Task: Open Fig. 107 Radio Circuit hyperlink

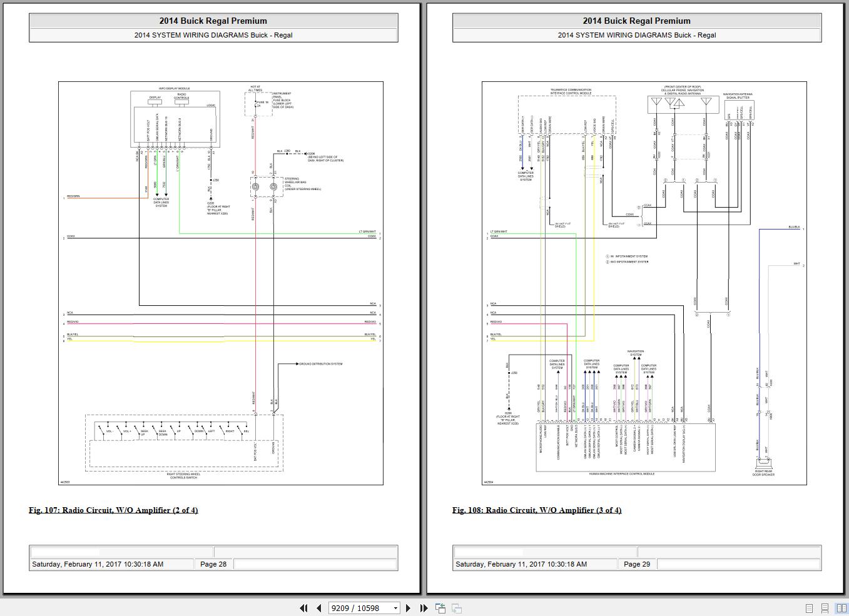Action: click(113, 510)
